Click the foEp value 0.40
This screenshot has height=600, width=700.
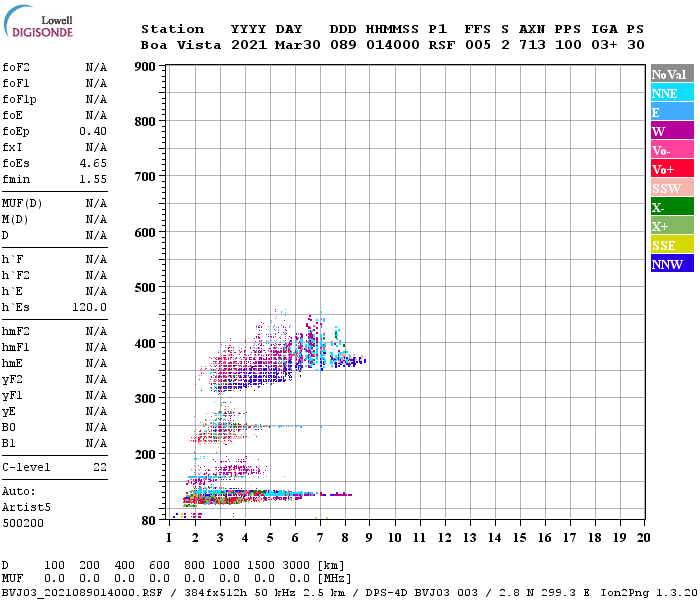[x=93, y=131]
